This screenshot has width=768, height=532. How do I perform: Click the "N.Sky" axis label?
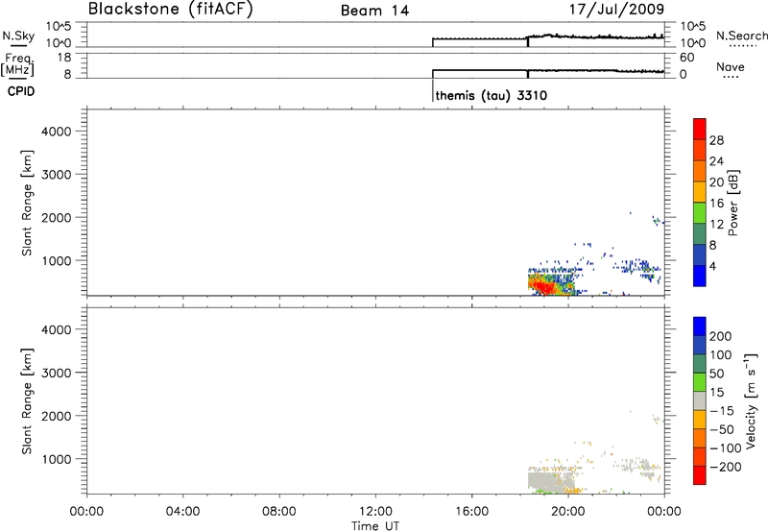click(18, 36)
